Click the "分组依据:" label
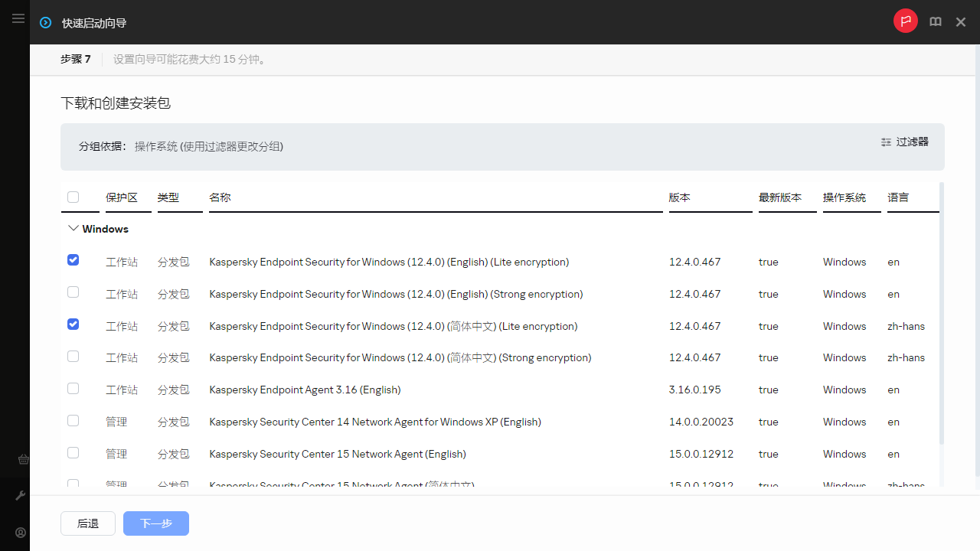 point(103,146)
